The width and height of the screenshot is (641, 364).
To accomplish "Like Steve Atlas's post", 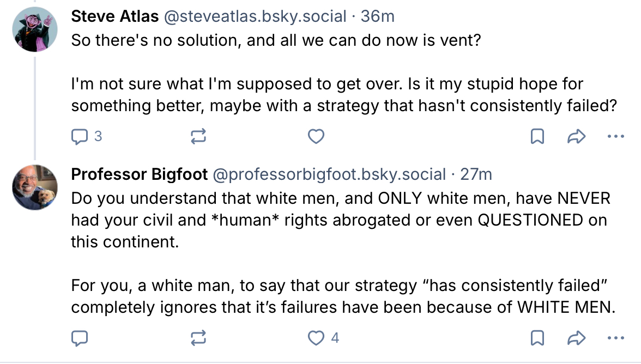I will point(316,136).
